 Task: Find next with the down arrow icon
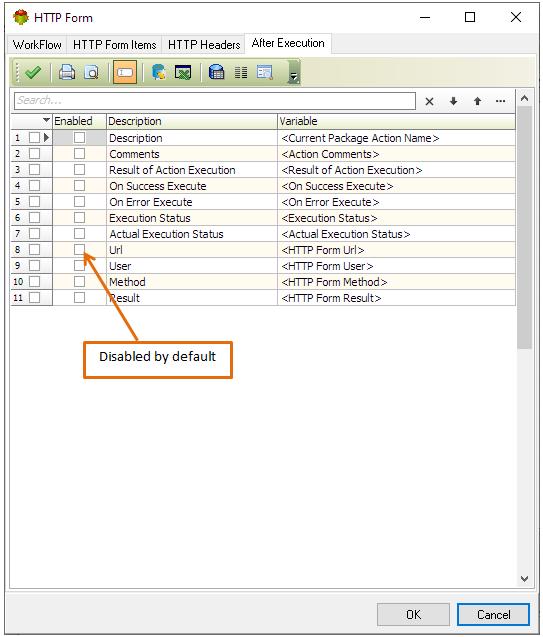pos(453,101)
